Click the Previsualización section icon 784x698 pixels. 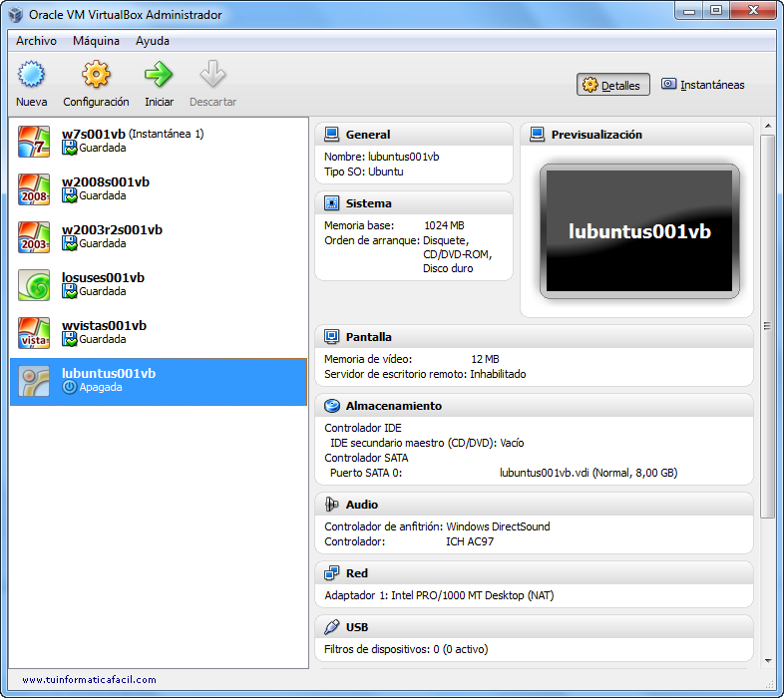tap(537, 135)
